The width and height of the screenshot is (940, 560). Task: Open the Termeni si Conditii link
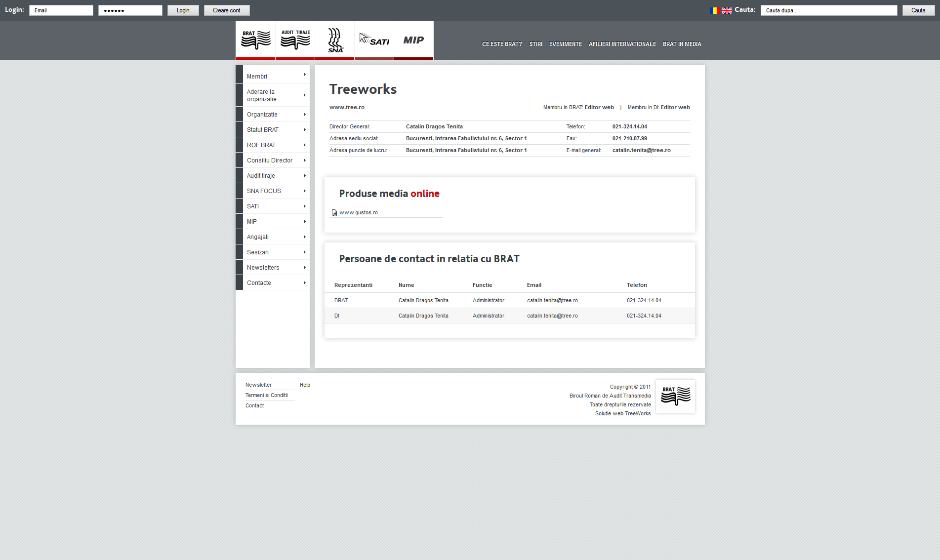click(266, 395)
